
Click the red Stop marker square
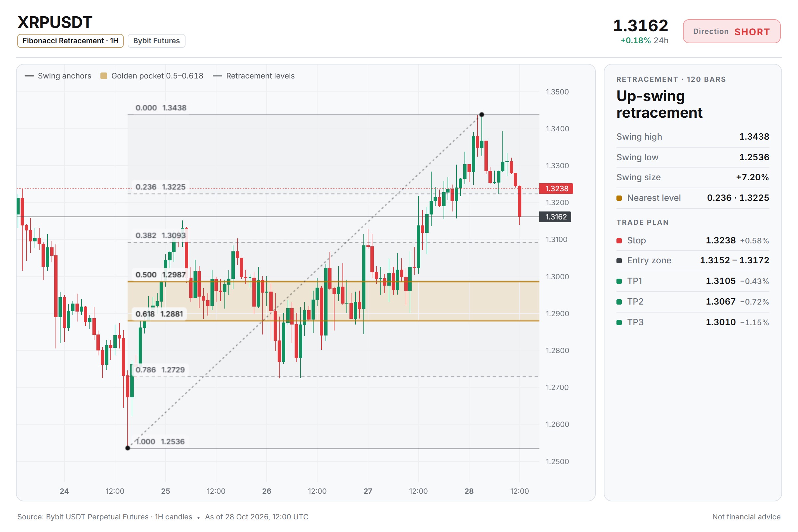tap(619, 241)
